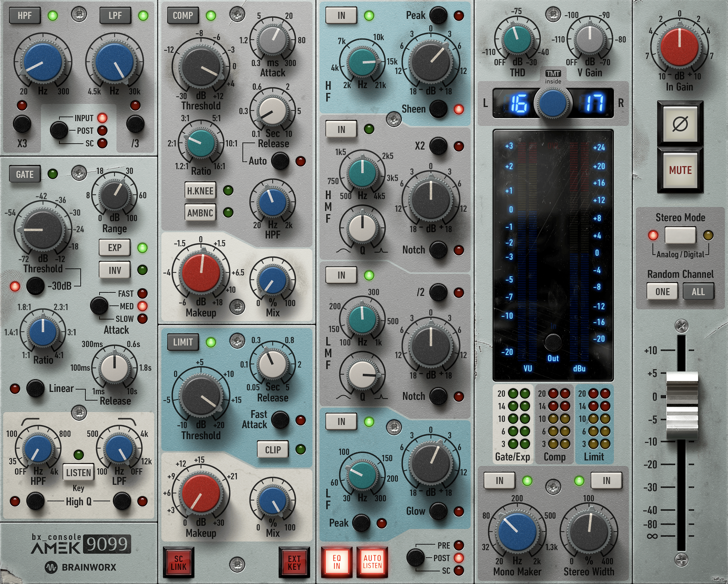
Task: Click the gate Threshold knob
Action: tap(43, 229)
